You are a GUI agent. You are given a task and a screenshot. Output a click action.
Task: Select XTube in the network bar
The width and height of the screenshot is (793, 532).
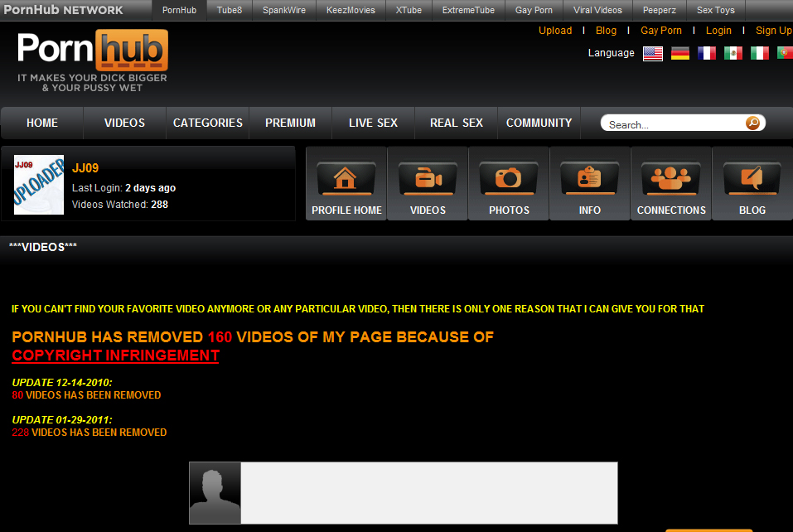(409, 10)
